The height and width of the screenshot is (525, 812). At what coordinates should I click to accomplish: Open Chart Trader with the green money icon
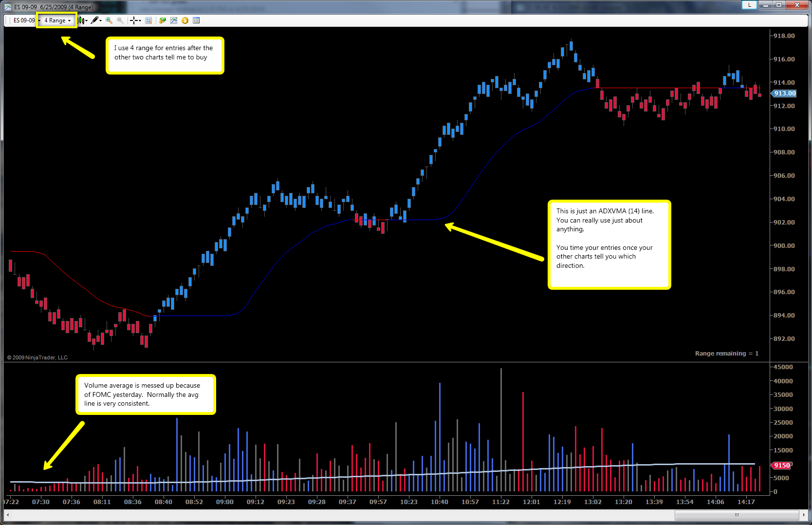coord(163,20)
